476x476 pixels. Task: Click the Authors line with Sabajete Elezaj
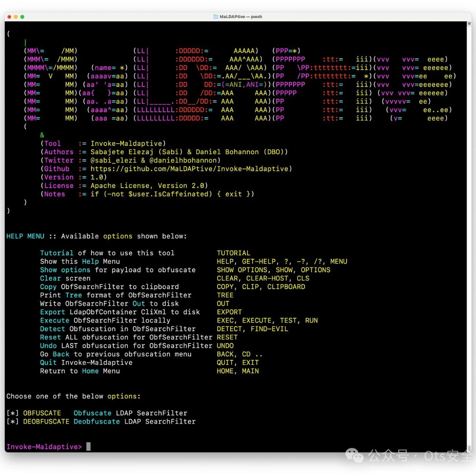(x=164, y=152)
